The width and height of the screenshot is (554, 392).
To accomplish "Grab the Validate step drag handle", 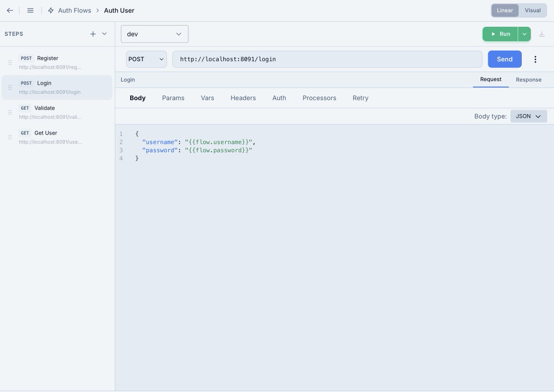I will click(10, 112).
